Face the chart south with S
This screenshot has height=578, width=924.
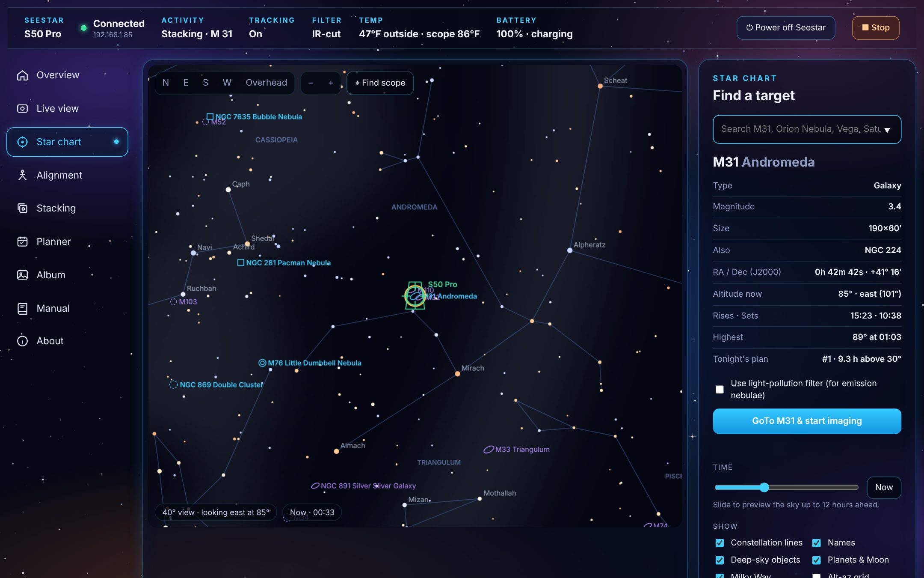point(205,83)
